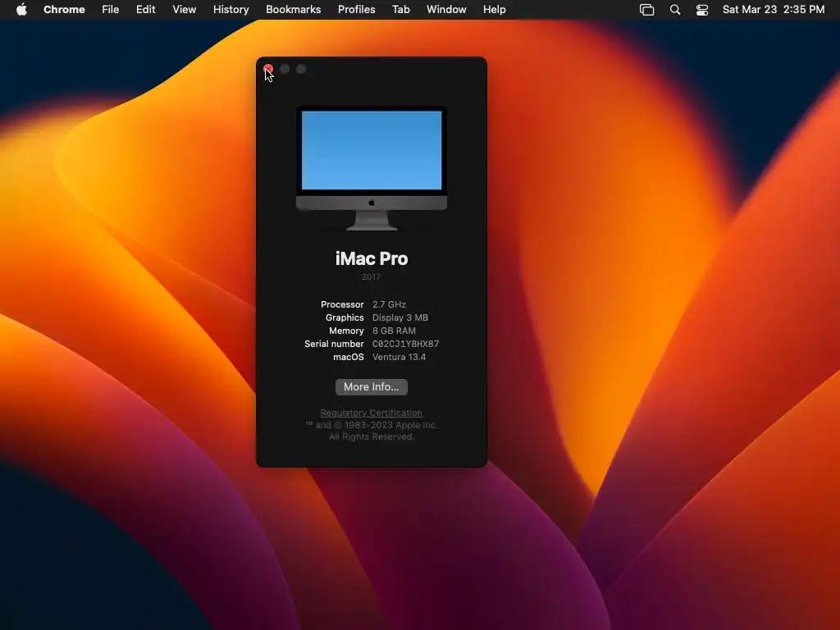Click the Processor label
The width and height of the screenshot is (840, 630).
(342, 304)
